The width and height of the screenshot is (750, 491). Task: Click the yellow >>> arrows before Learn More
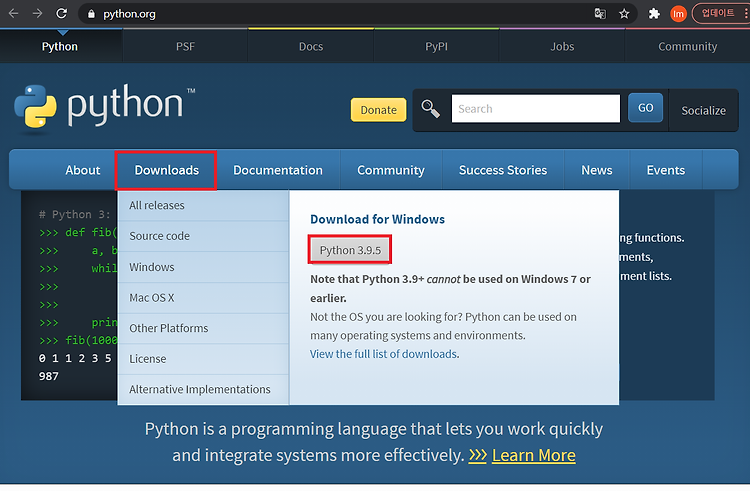477,455
